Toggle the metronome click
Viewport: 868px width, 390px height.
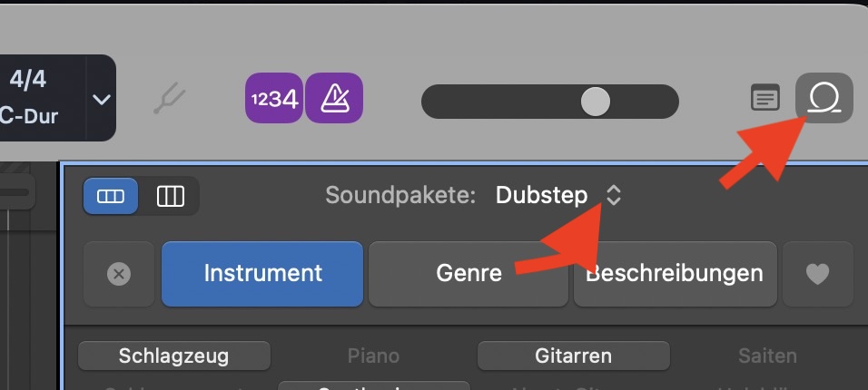pyautogui.click(x=334, y=99)
